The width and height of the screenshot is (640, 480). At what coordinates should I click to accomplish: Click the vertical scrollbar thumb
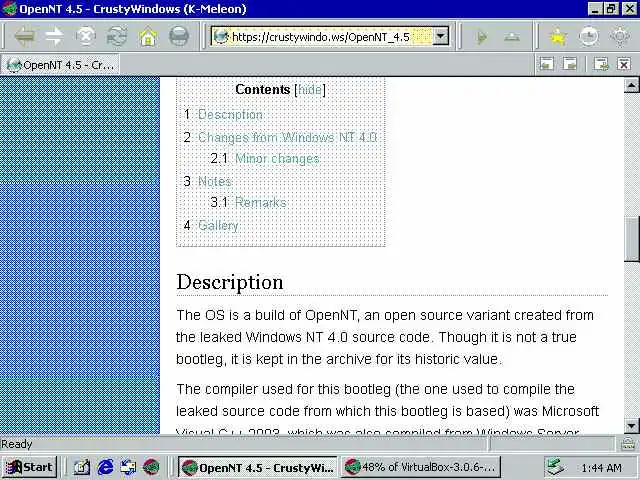(631, 240)
